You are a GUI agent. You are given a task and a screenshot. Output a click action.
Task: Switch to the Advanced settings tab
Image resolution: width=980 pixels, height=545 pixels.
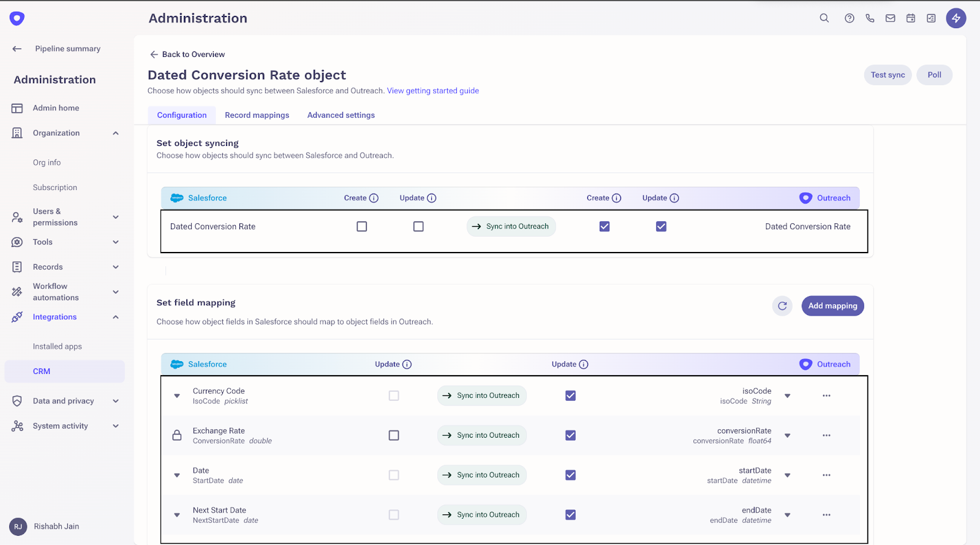[x=341, y=115]
